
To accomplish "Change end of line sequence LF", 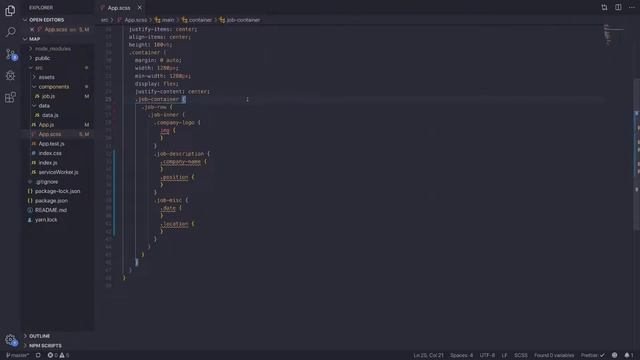I will [504, 355].
